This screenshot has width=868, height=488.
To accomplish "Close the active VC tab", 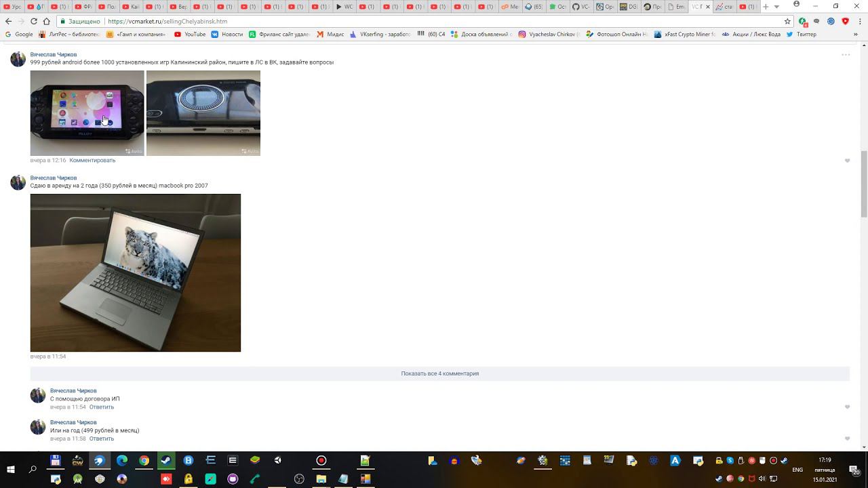I will pyautogui.click(x=708, y=7).
